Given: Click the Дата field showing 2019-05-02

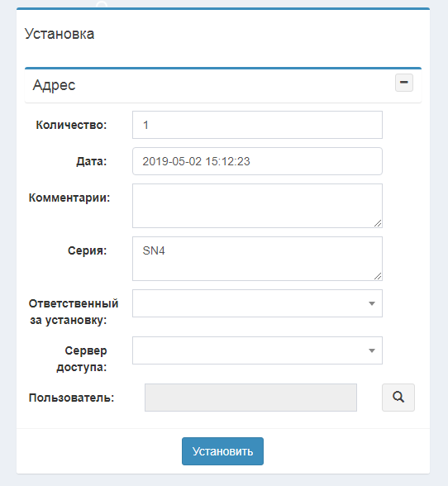Looking at the screenshot, I should pos(257,161).
